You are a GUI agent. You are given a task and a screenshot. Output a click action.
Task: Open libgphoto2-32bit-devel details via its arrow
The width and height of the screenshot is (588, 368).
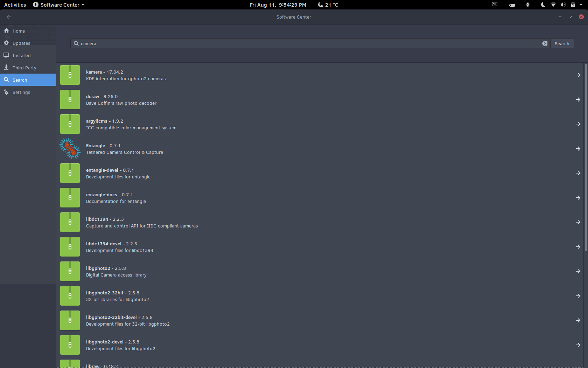tap(578, 320)
